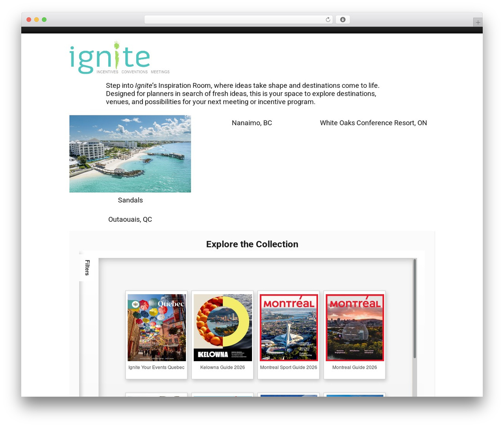Open the Outaouais, QC link
The width and height of the screenshot is (504, 427).
(x=130, y=219)
